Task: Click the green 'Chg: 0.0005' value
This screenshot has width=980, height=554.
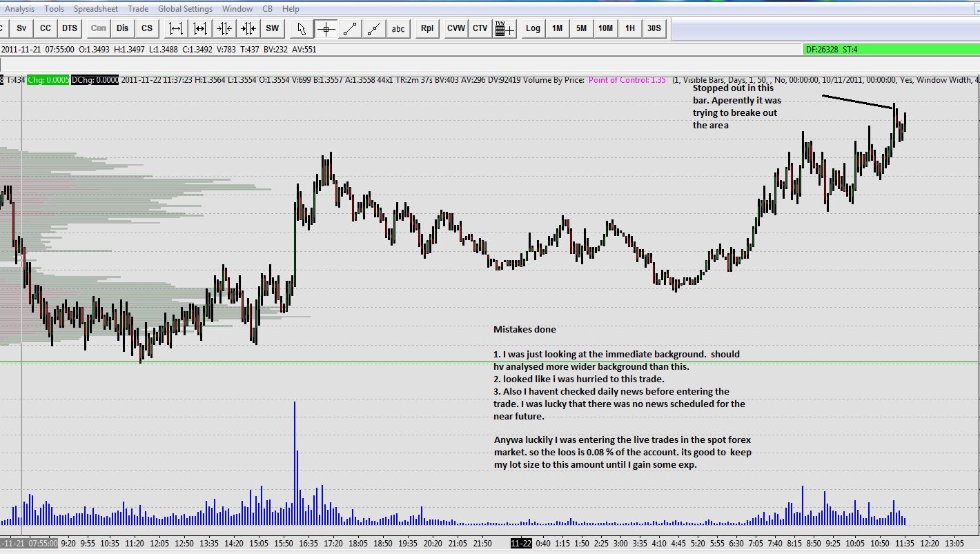Action: [x=48, y=80]
